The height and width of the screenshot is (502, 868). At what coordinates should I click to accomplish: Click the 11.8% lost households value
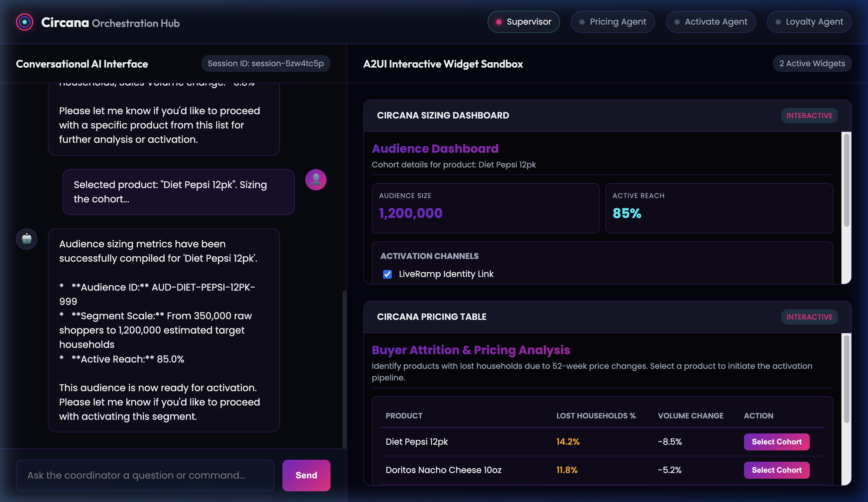coord(567,470)
